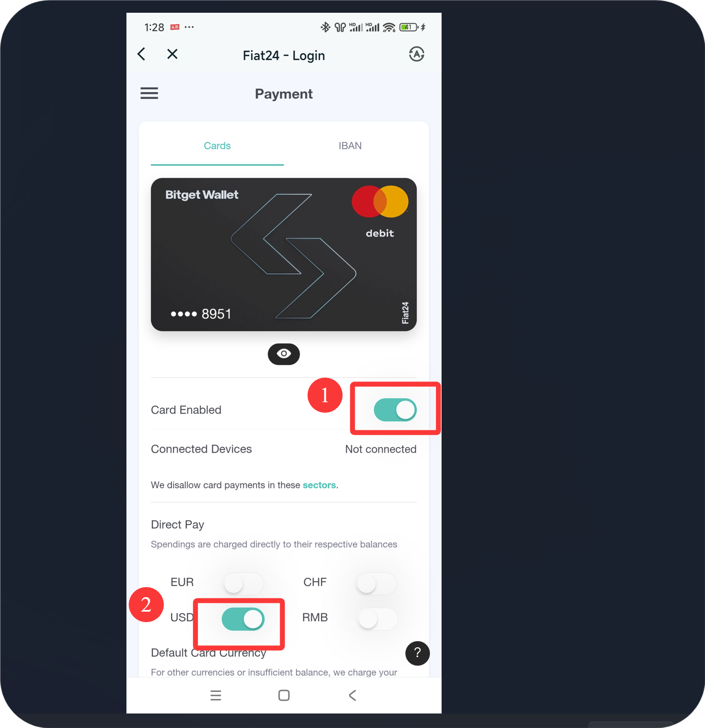Tap the back arrow in browser header
This screenshot has width=705, height=728.
click(x=141, y=54)
